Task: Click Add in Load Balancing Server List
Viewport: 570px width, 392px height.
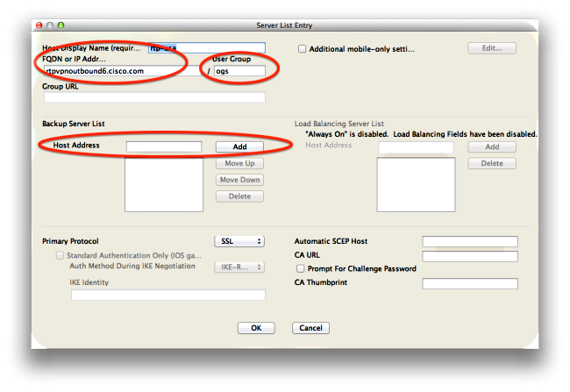Action: click(492, 146)
